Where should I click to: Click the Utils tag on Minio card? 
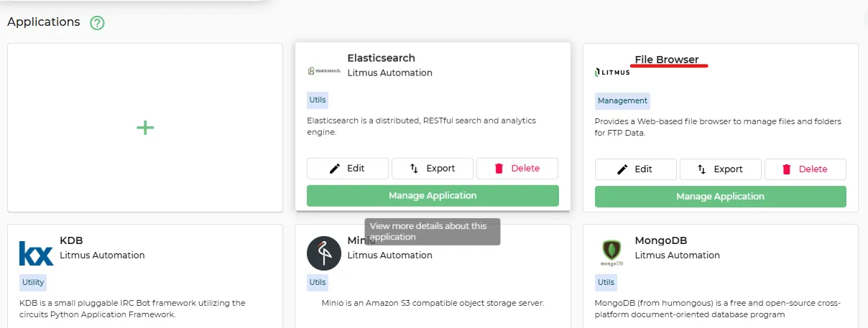[318, 282]
